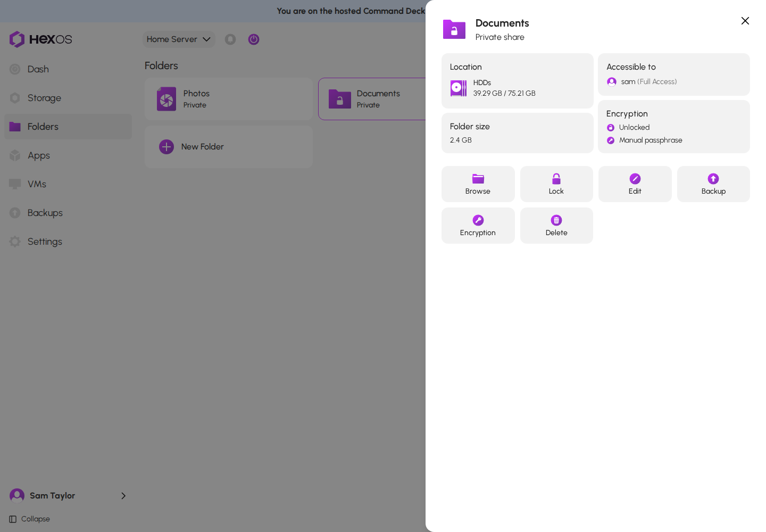Open VMs in the sidebar
The width and height of the screenshot is (766, 532).
(x=68, y=184)
